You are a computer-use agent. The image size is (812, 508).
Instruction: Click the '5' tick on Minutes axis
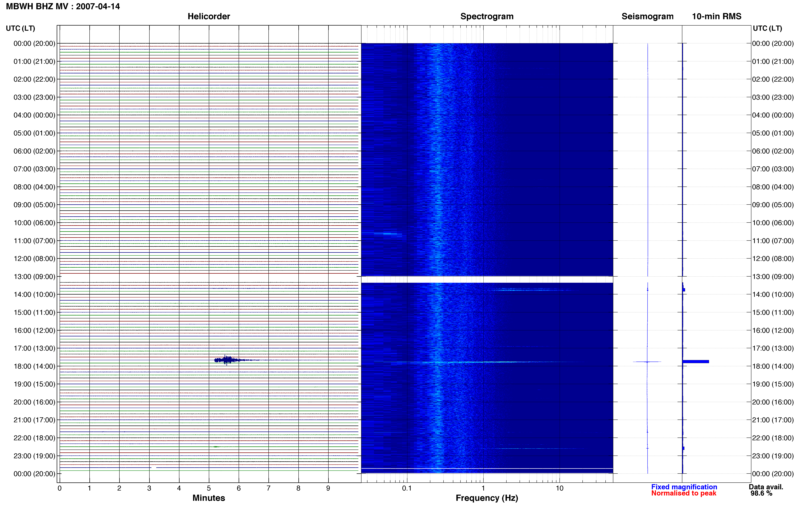(x=209, y=488)
